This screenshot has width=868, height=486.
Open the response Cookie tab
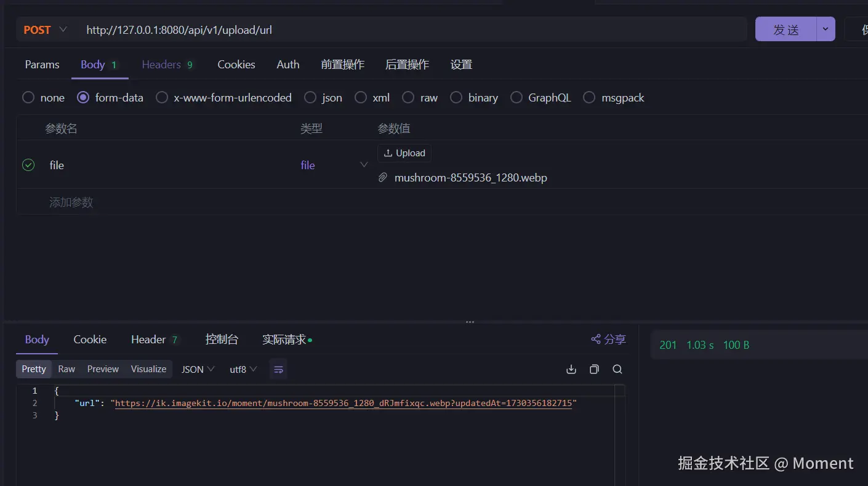click(x=90, y=340)
